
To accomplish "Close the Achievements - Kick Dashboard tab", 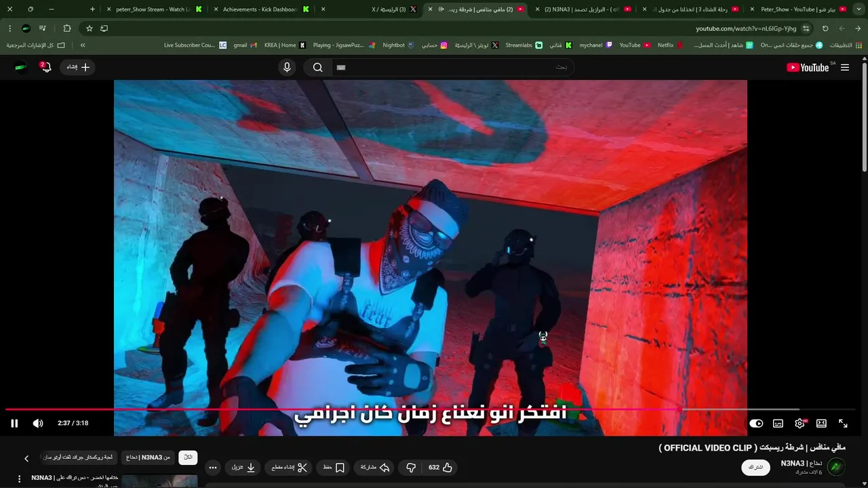I will tap(216, 9).
